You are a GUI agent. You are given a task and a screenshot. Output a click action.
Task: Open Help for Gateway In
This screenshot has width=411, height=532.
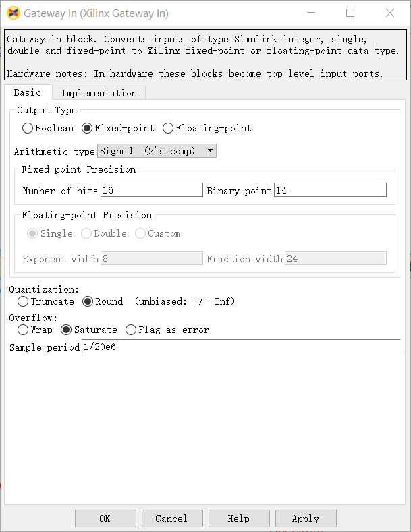pos(238,519)
